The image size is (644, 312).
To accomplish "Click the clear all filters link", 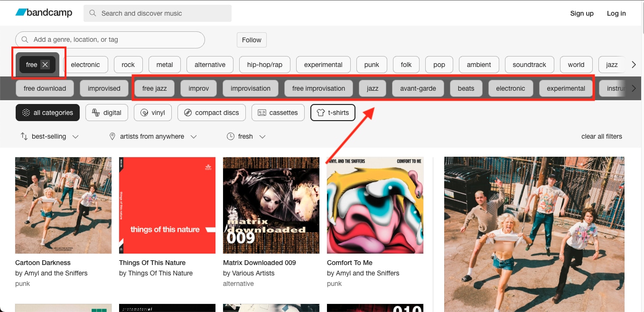I will [602, 136].
